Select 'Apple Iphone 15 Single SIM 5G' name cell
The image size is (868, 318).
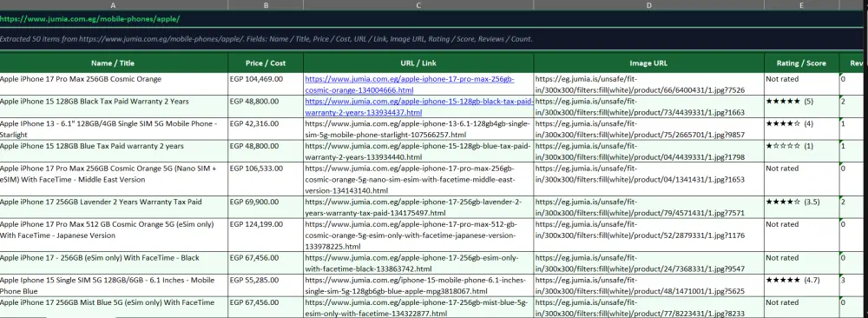(x=114, y=285)
